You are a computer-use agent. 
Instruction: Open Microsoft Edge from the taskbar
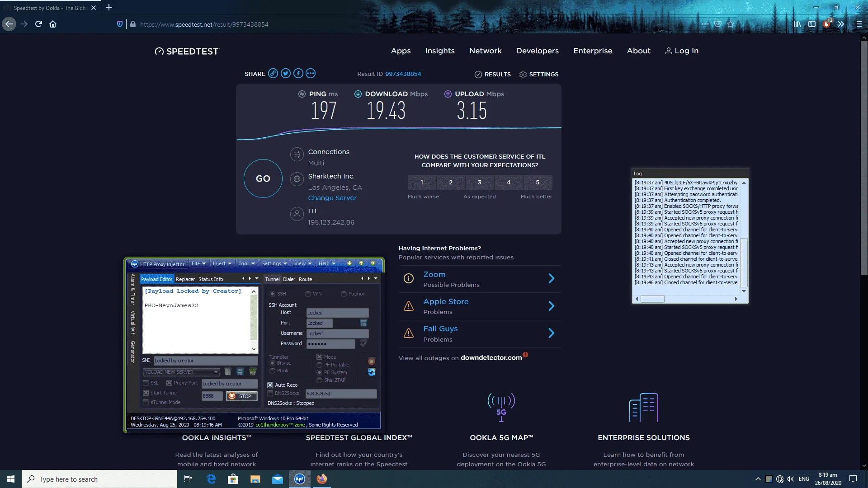[x=211, y=479]
